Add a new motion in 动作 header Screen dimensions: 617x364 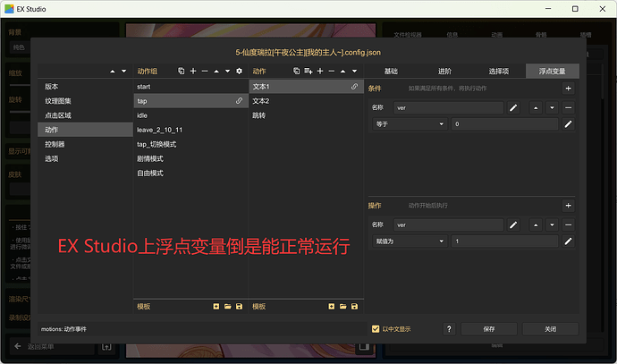[320, 71]
